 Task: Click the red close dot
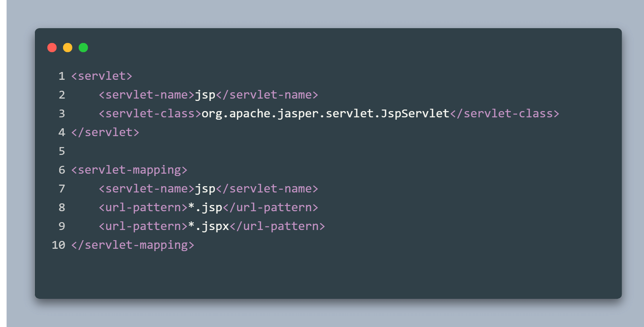(52, 48)
